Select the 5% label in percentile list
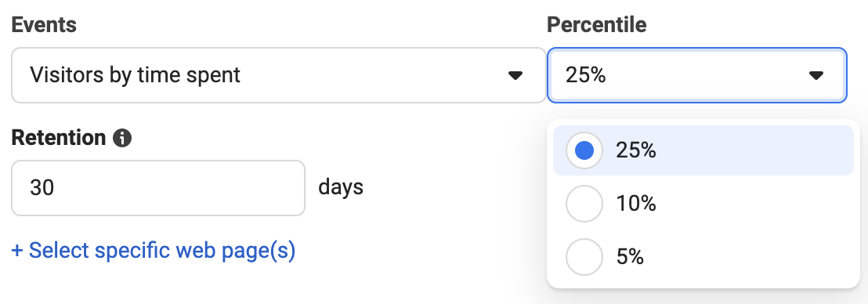Screen dimensions: 868x304 pos(630,257)
